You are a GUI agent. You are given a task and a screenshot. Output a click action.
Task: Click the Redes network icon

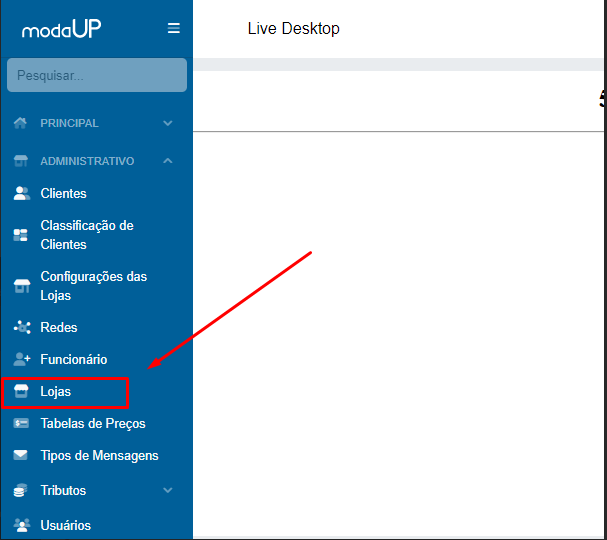tap(22, 327)
